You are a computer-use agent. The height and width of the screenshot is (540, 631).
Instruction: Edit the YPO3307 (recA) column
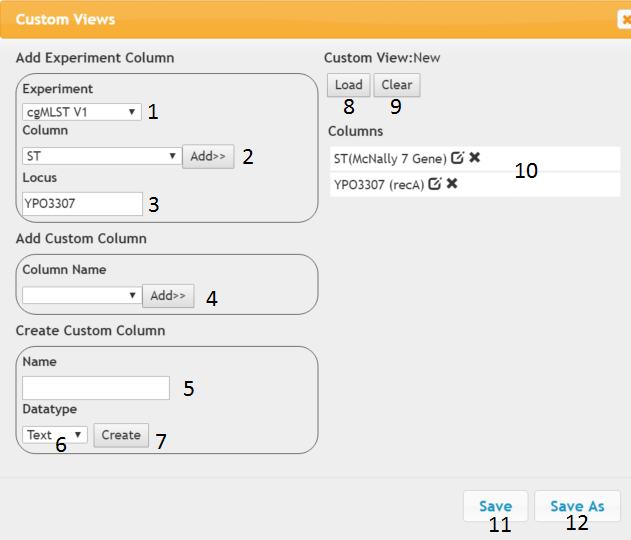click(x=435, y=183)
